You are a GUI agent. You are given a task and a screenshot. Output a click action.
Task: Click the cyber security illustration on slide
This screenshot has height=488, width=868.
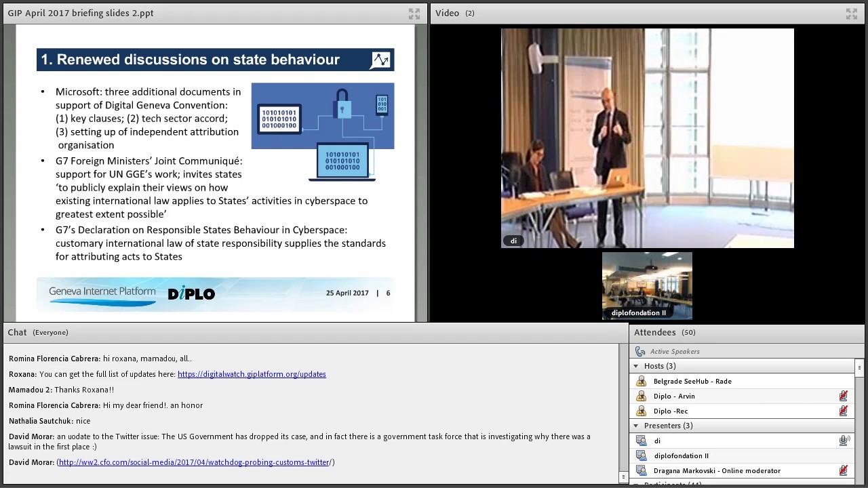(323, 131)
